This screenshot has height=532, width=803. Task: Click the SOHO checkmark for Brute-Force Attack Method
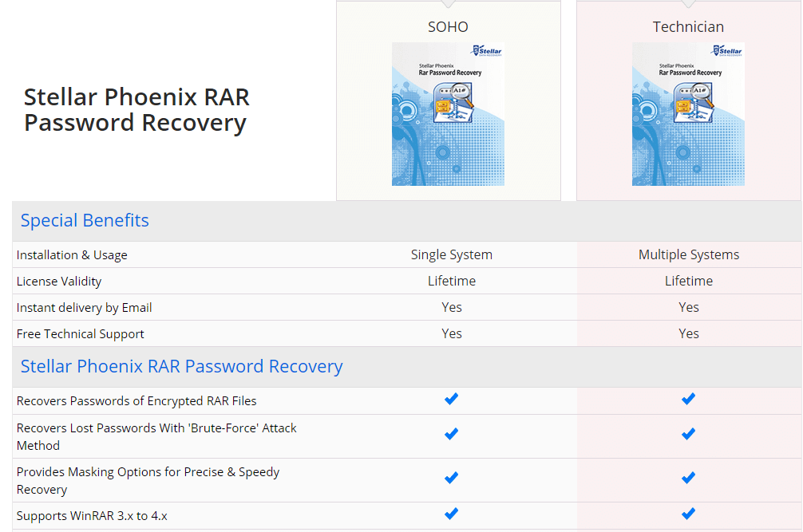coord(451,435)
